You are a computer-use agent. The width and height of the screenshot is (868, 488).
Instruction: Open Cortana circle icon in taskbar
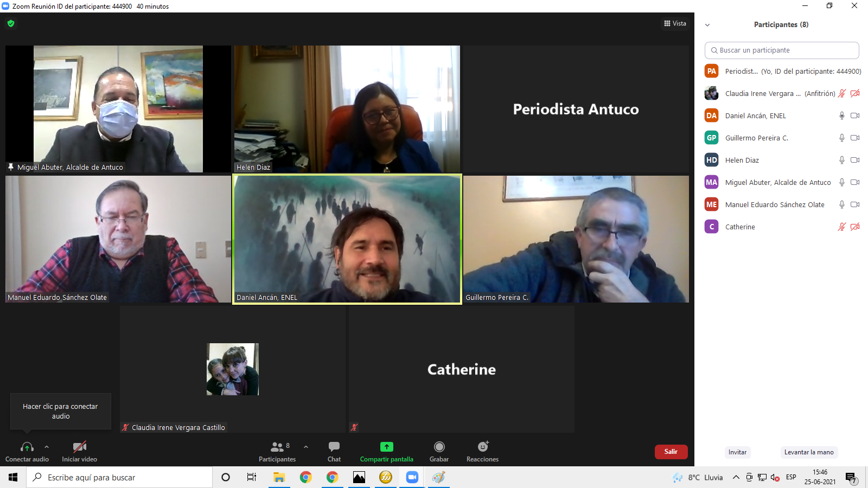pos(226,477)
